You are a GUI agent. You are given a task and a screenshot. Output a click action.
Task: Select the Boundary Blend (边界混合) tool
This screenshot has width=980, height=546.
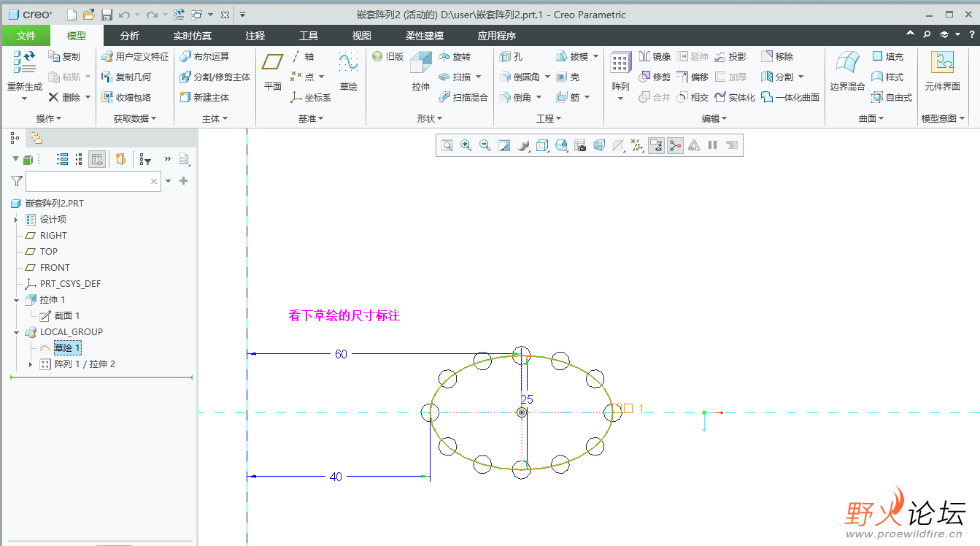(x=847, y=72)
